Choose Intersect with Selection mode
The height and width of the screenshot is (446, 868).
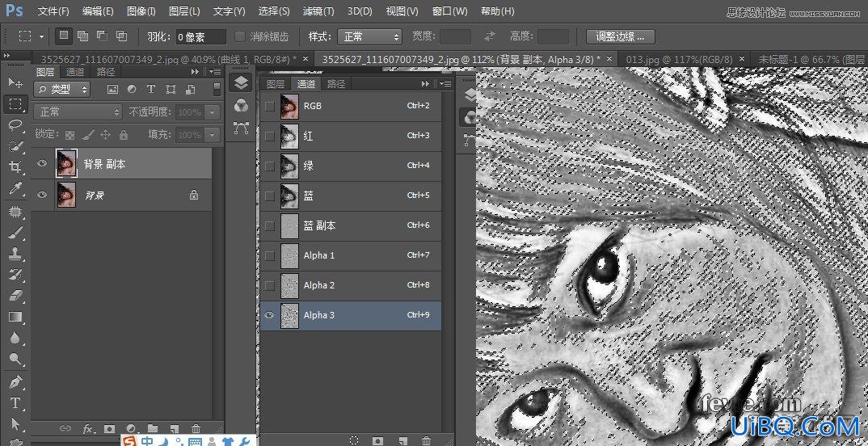122,36
